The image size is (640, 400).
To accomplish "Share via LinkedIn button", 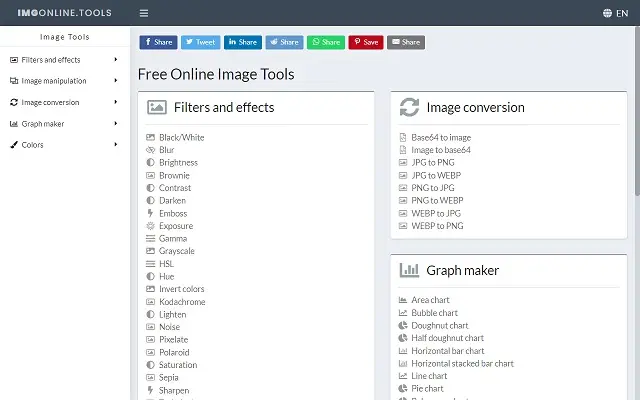I will [243, 42].
